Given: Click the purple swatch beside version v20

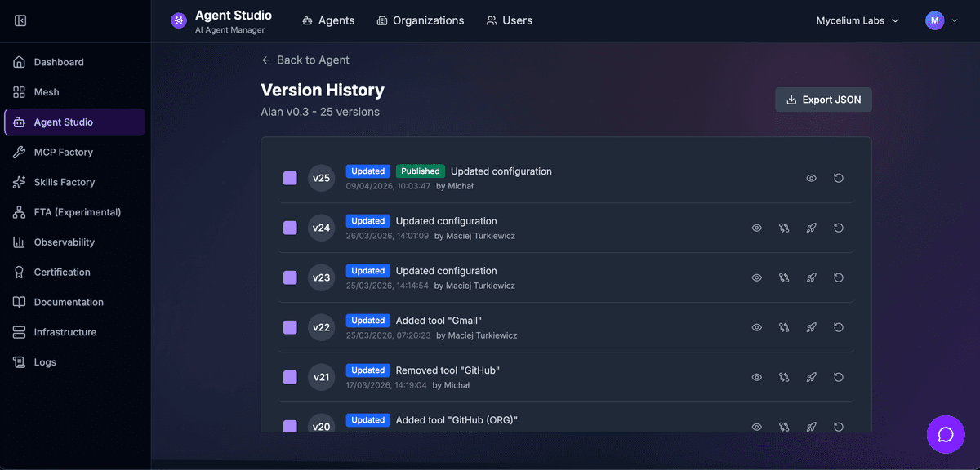Looking at the screenshot, I should [290, 427].
